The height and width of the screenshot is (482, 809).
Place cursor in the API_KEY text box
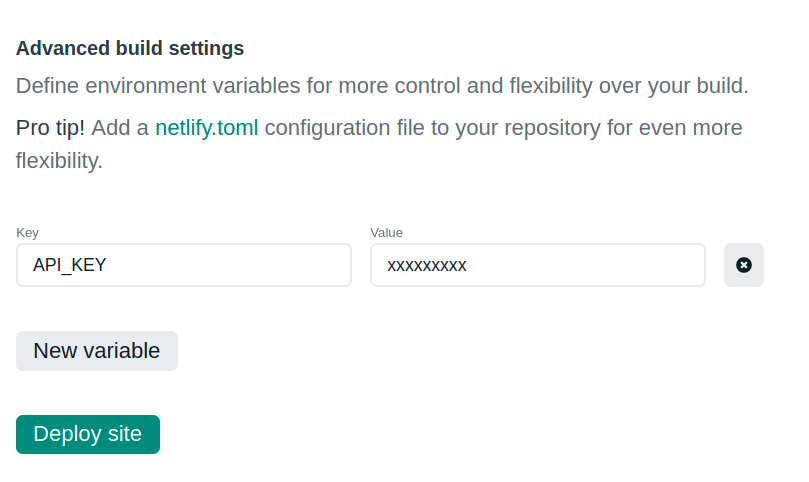click(x=184, y=265)
